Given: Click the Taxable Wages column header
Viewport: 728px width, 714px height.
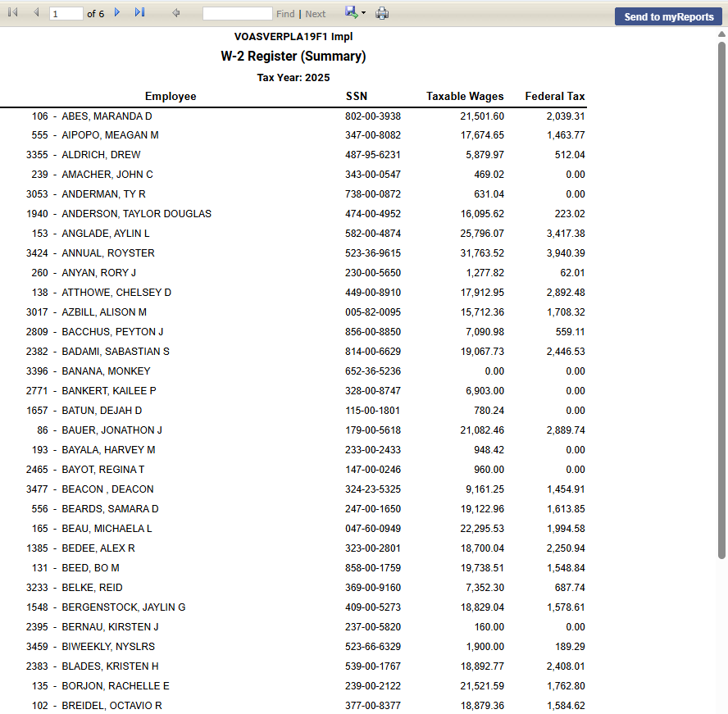Looking at the screenshot, I should pyautogui.click(x=465, y=97).
